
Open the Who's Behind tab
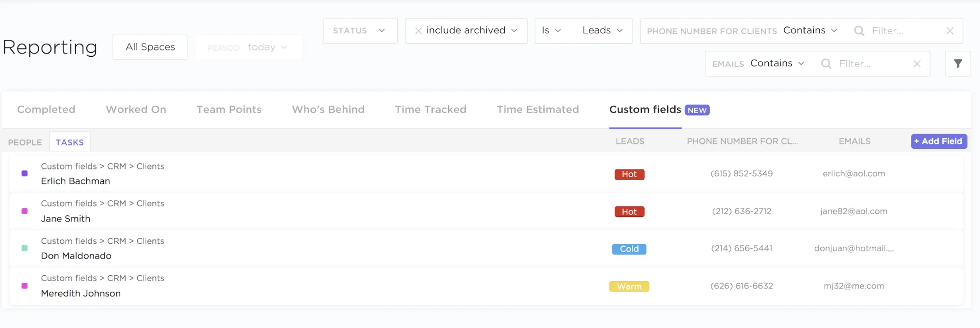pos(328,110)
